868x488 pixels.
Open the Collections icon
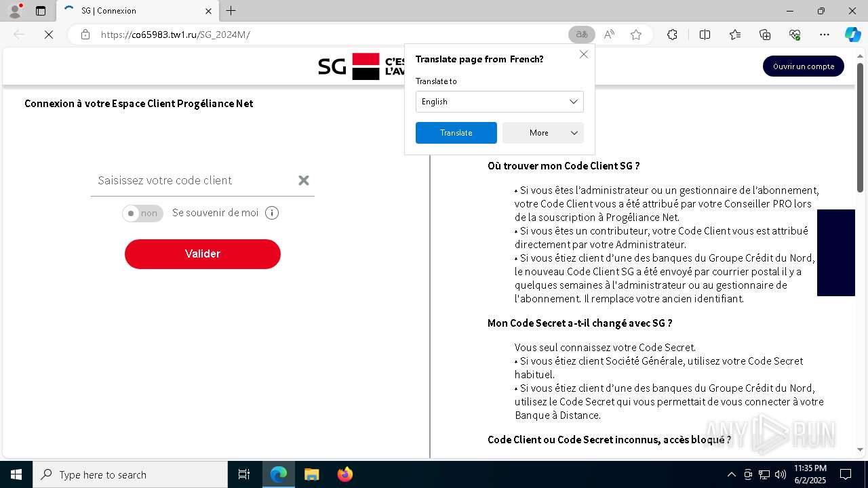(x=765, y=35)
